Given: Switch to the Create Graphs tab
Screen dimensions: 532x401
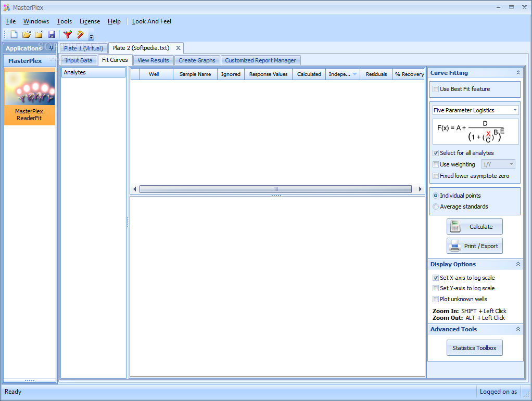Looking at the screenshot, I should 197,60.
